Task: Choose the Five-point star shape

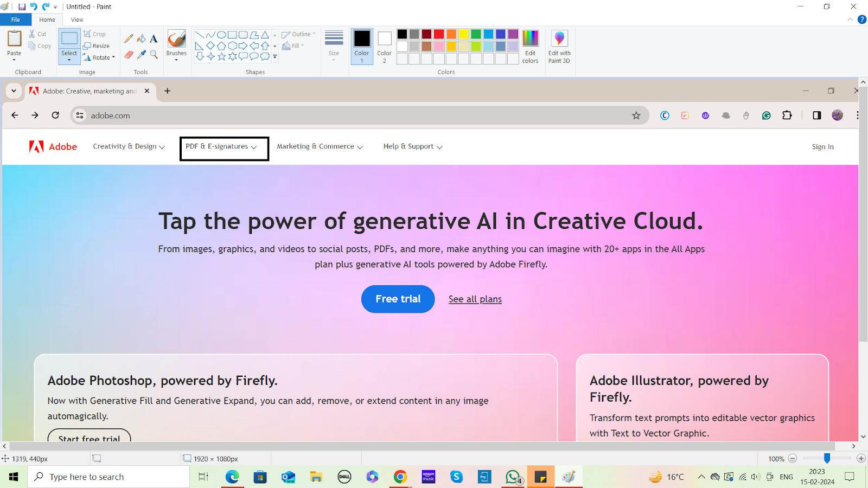Action: point(221,56)
